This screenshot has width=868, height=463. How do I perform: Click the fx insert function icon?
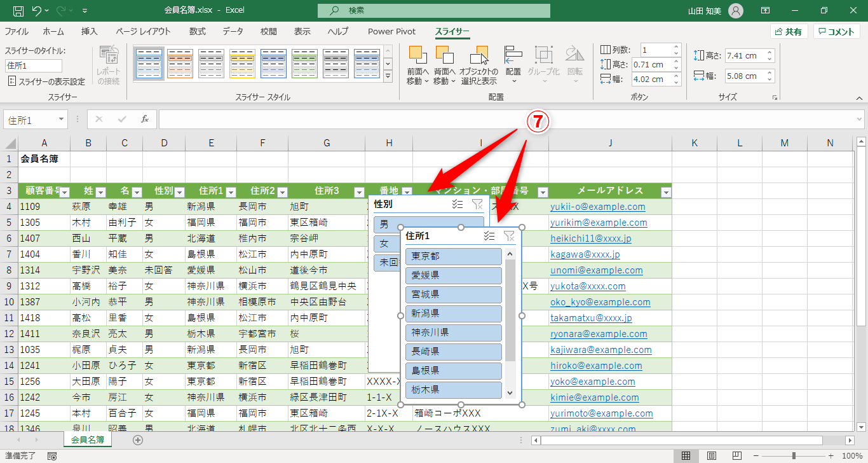click(145, 119)
